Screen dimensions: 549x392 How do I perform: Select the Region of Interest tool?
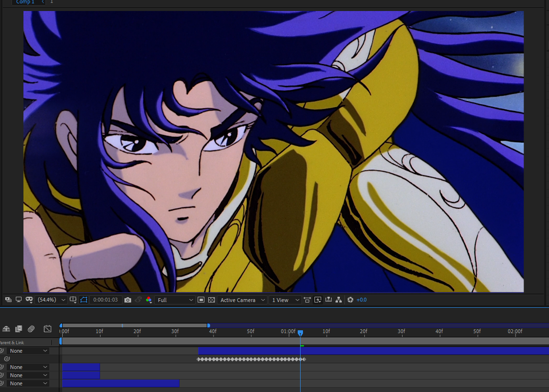coord(202,300)
